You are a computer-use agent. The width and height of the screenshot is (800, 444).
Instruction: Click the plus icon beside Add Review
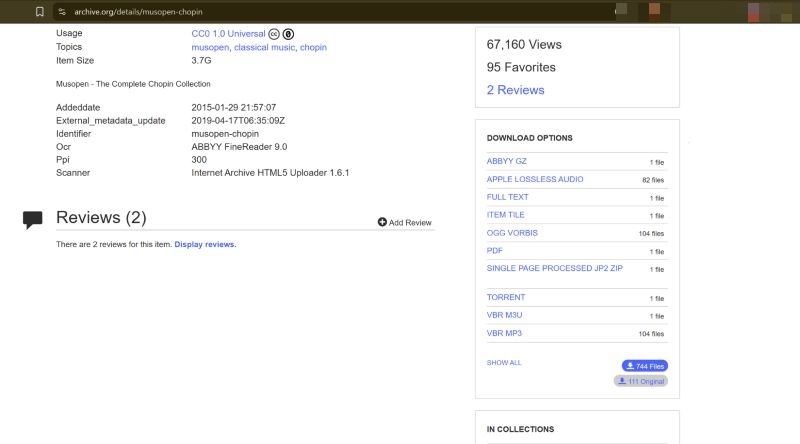(x=382, y=222)
